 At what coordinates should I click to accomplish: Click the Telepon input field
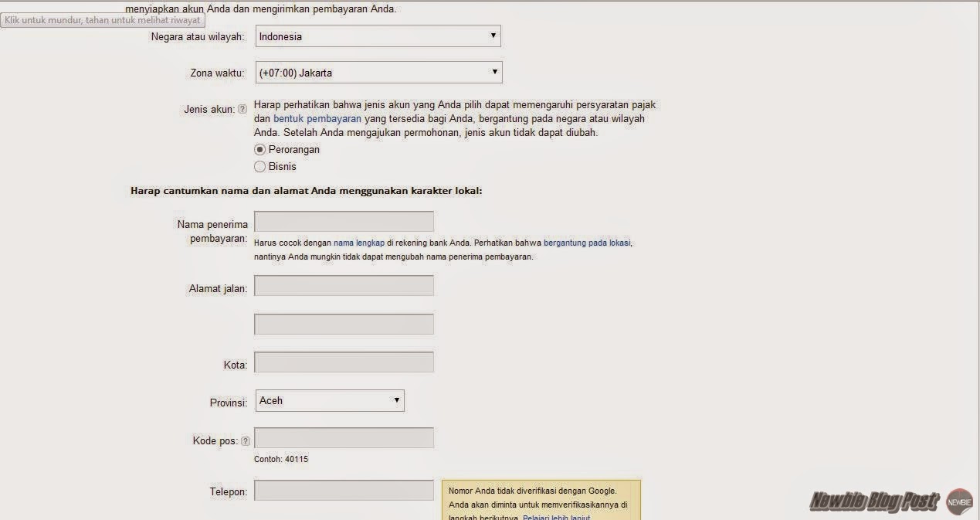pyautogui.click(x=343, y=489)
